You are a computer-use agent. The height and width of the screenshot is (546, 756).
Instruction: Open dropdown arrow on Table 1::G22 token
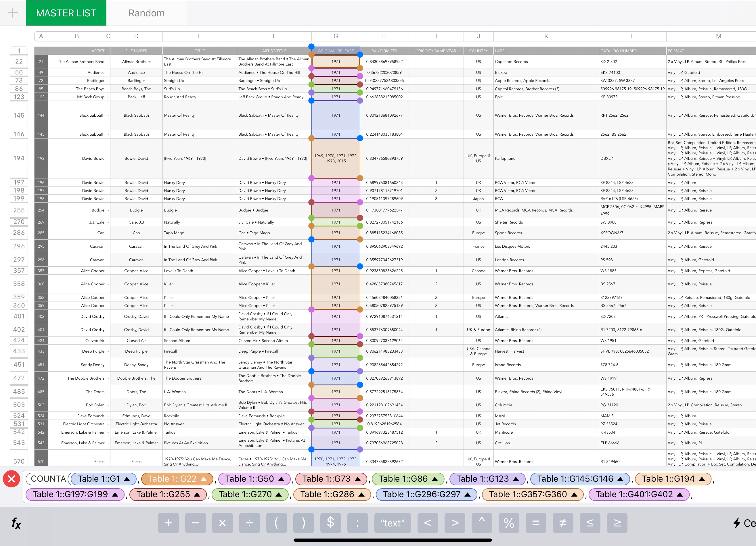point(204,479)
